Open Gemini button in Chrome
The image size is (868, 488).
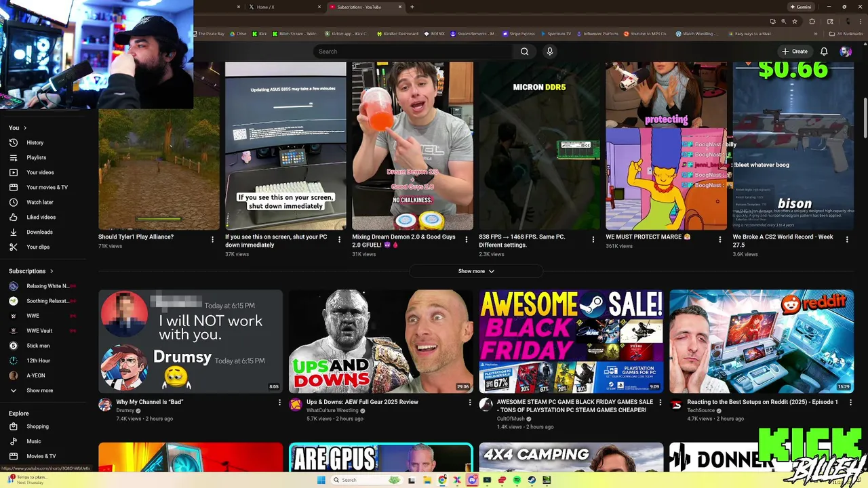(800, 7)
